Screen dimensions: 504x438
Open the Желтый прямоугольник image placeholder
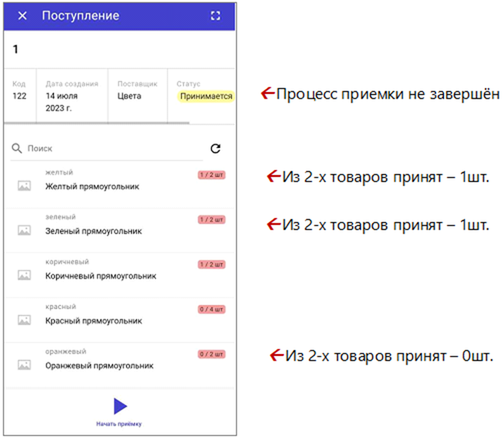coord(24,185)
